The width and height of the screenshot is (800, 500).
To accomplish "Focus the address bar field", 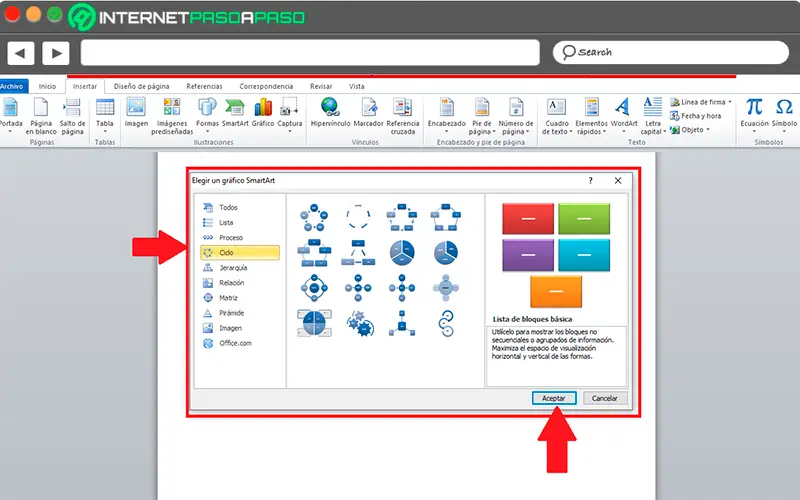I will (x=310, y=53).
